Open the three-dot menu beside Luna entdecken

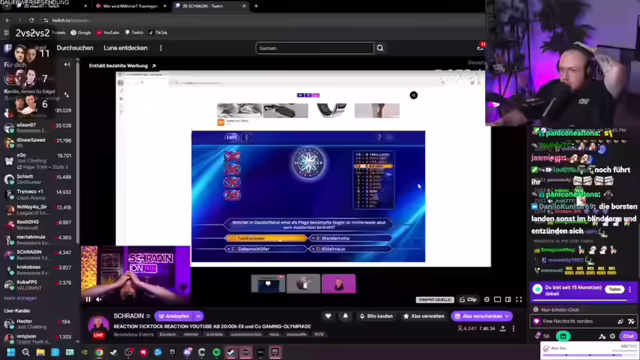click(161, 48)
